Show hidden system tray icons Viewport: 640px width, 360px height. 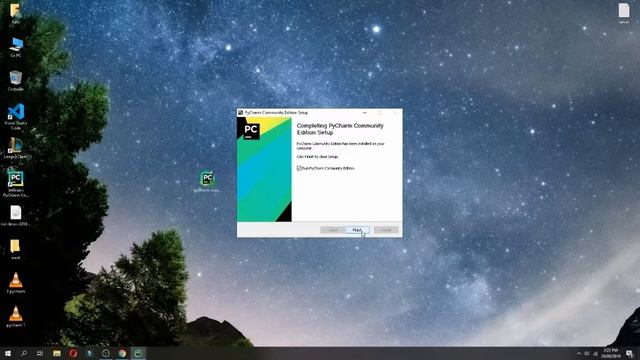[x=579, y=353]
